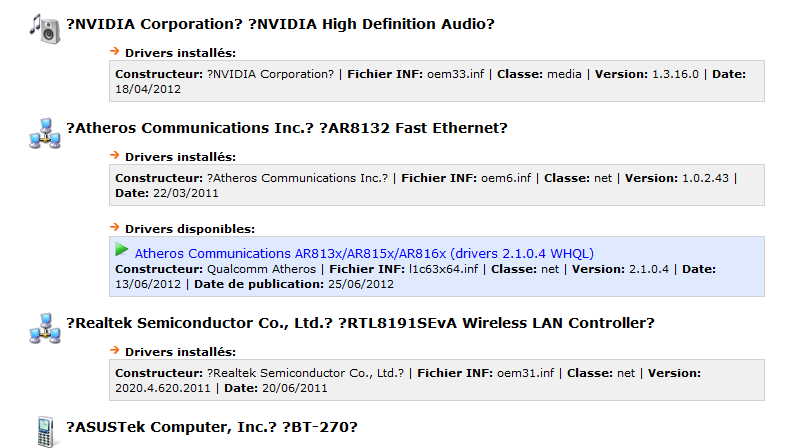
Task: Select the Atheros AR8132 Fast Ethernet heading
Action: [x=287, y=128]
